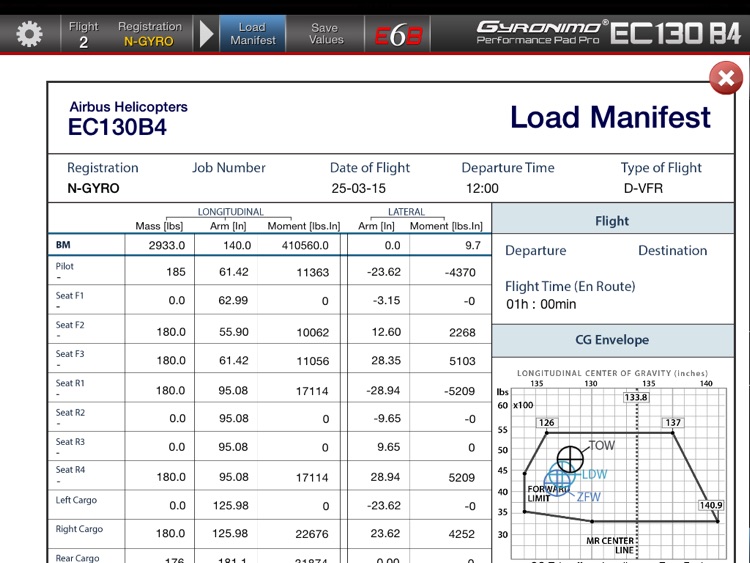Viewport: 750px width, 563px height.
Task: Open the E6B calculator
Action: click(398, 34)
